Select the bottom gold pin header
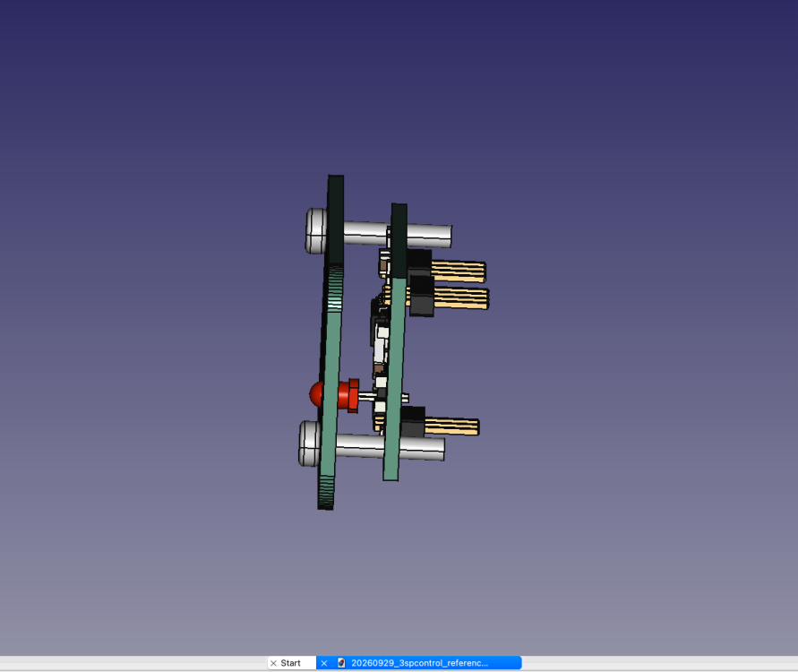 (451, 426)
